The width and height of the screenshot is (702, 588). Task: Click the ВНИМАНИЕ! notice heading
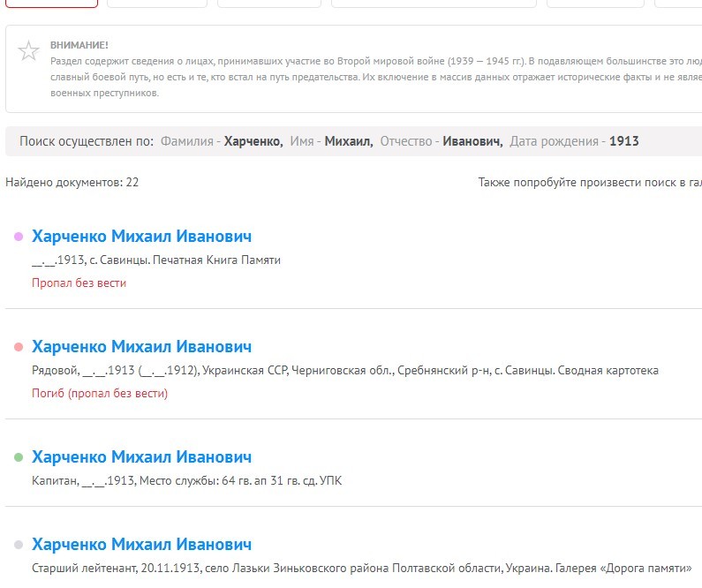tap(79, 45)
